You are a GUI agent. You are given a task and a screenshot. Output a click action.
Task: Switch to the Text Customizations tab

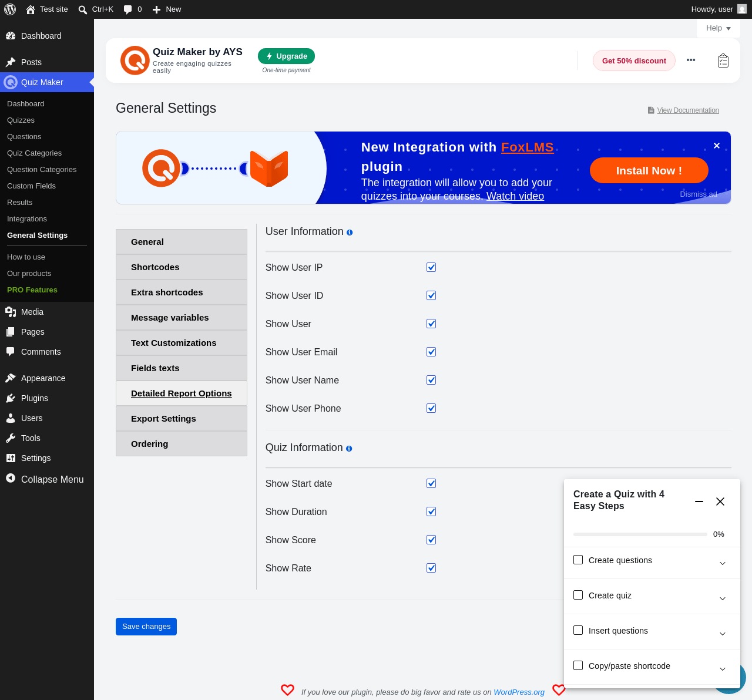182,343
